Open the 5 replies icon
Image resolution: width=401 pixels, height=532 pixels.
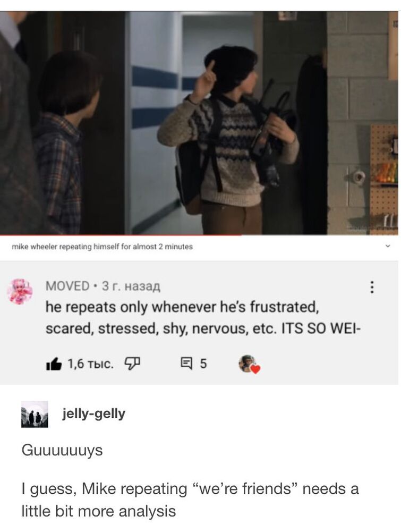point(186,364)
